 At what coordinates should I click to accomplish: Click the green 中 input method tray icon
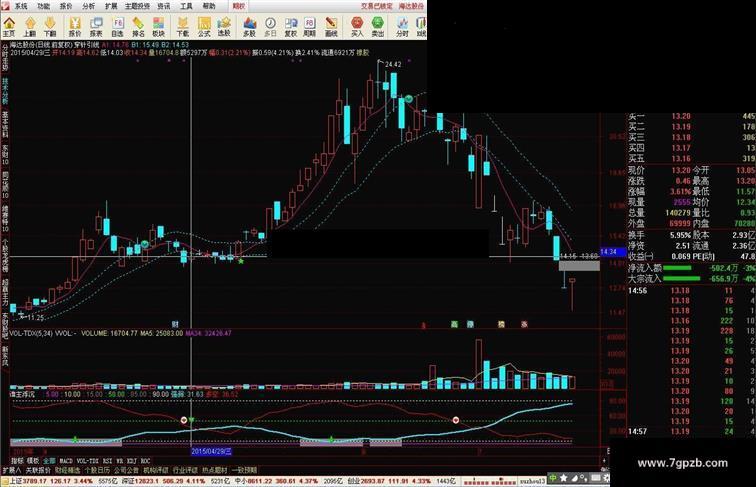click(x=553, y=478)
